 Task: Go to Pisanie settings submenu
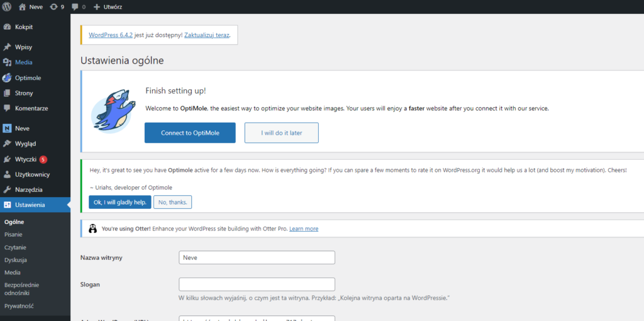[x=13, y=234]
